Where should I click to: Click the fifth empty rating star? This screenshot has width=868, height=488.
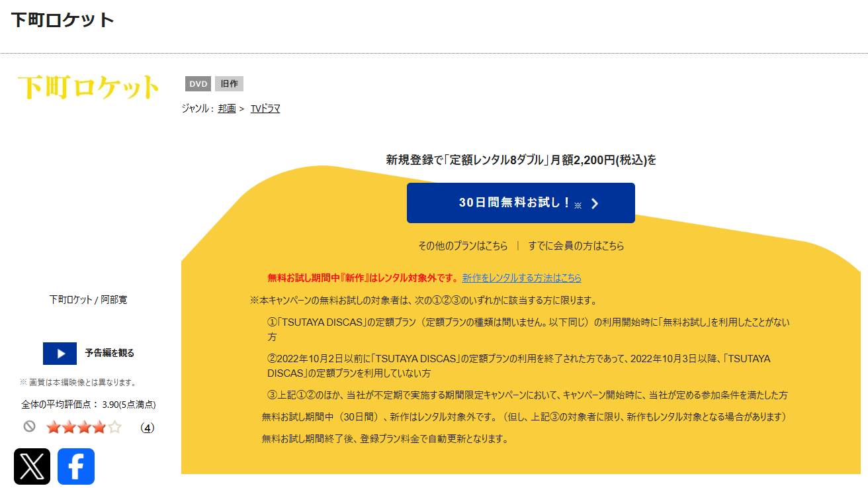(x=114, y=428)
